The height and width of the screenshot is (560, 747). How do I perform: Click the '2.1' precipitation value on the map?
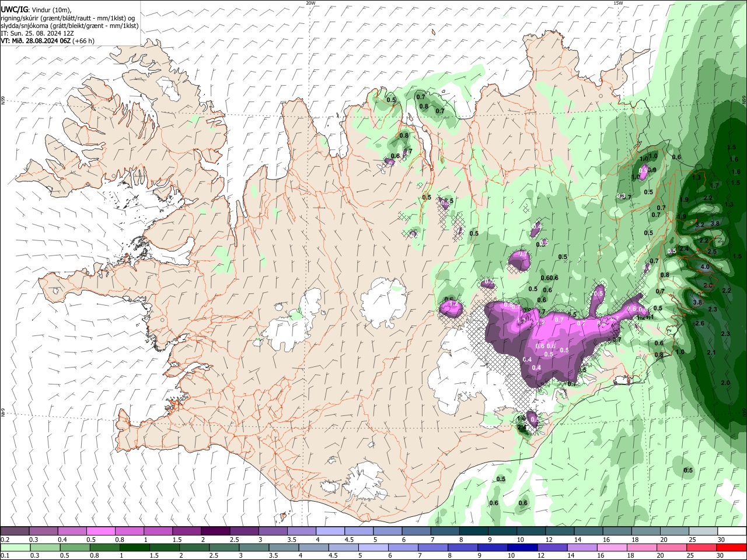pos(711,353)
